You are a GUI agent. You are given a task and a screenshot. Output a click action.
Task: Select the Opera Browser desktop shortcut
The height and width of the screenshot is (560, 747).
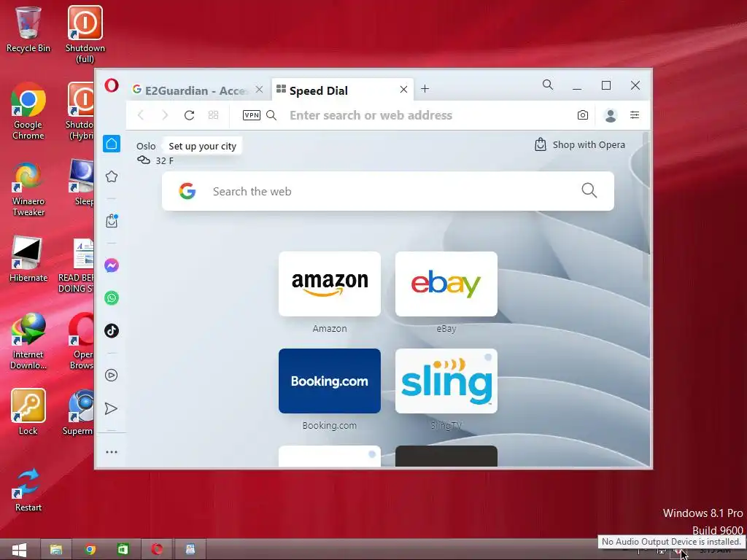[81, 341]
